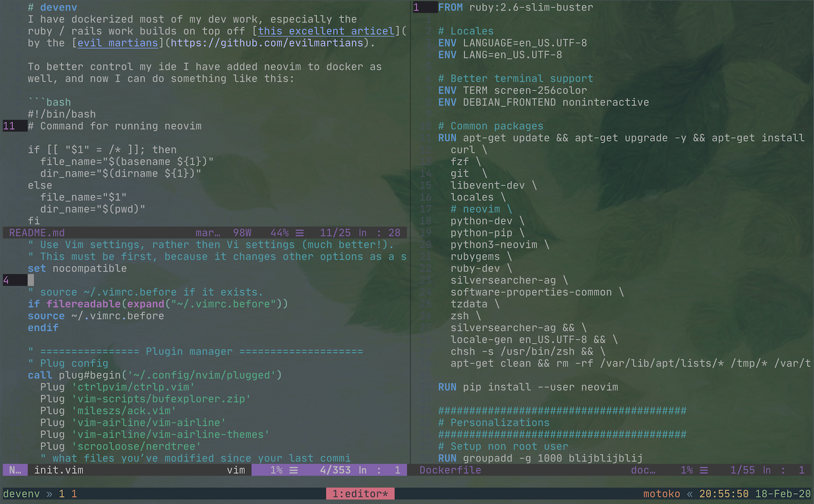Click the 98W word count in statusline
814x504 pixels.
(x=242, y=233)
